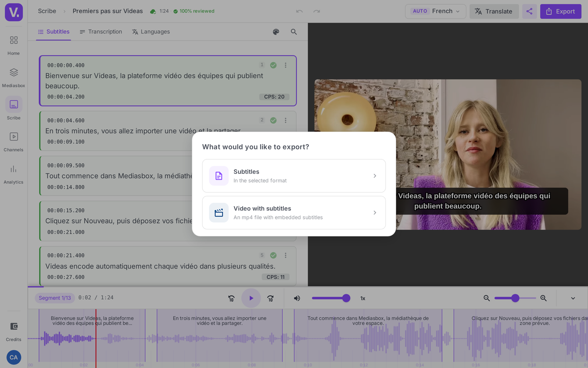Open options menu for segment 5

[x=286, y=255]
